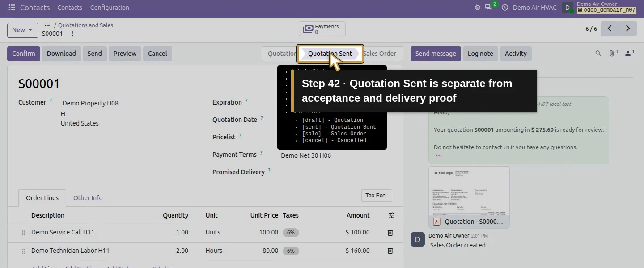Open the Configuration menu
The image size is (644, 268).
point(110,8)
